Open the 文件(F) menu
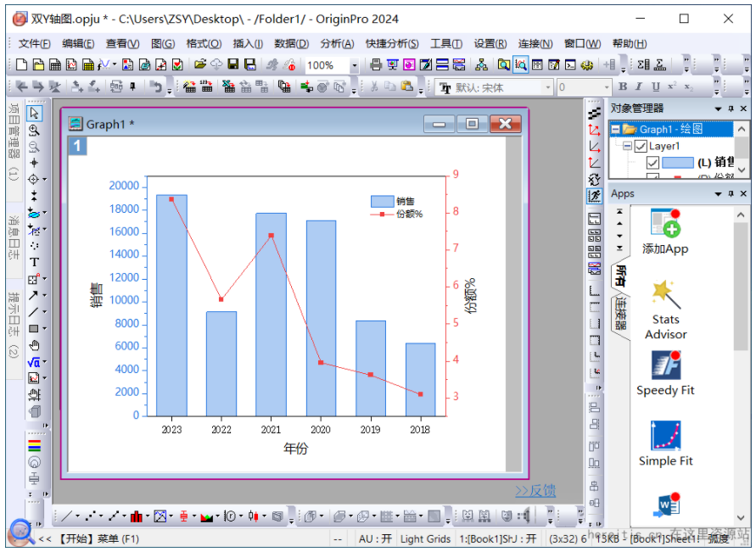 34,44
